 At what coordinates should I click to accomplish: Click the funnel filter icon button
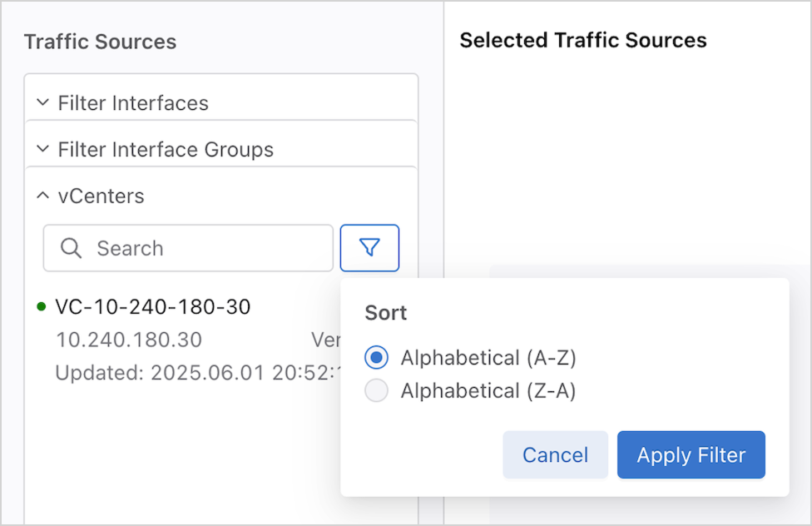click(x=369, y=248)
